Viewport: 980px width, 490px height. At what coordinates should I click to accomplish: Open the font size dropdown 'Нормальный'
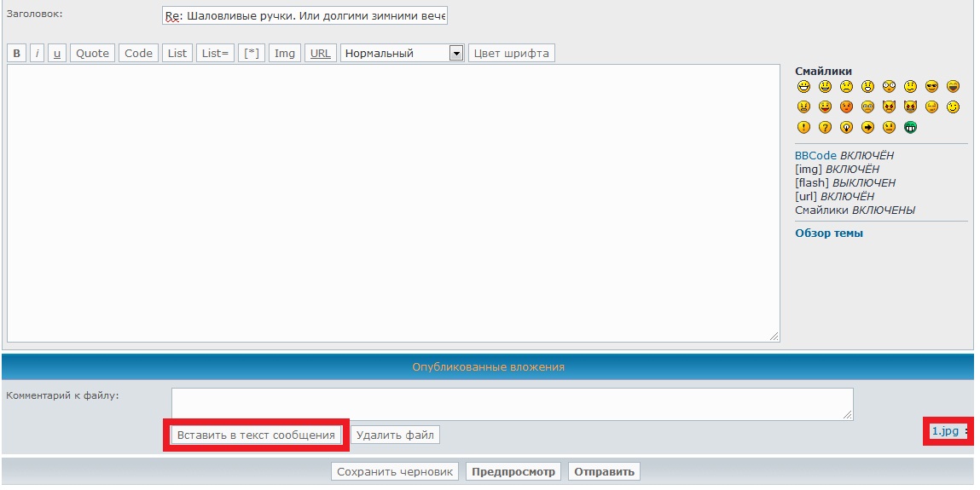tap(402, 54)
